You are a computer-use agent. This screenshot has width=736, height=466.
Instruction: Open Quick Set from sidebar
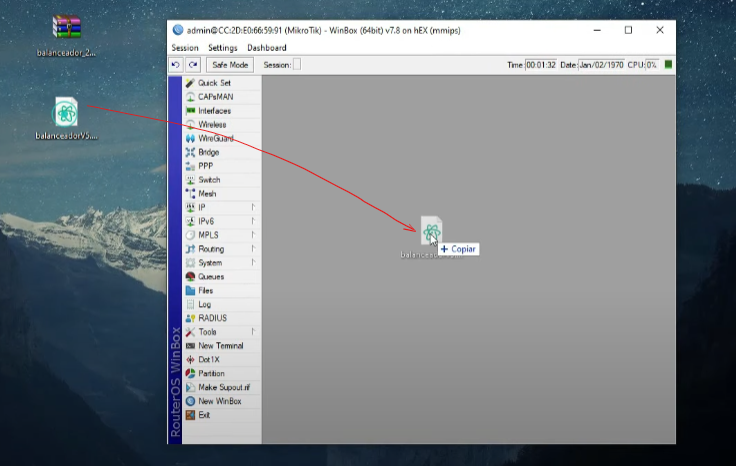(x=213, y=83)
